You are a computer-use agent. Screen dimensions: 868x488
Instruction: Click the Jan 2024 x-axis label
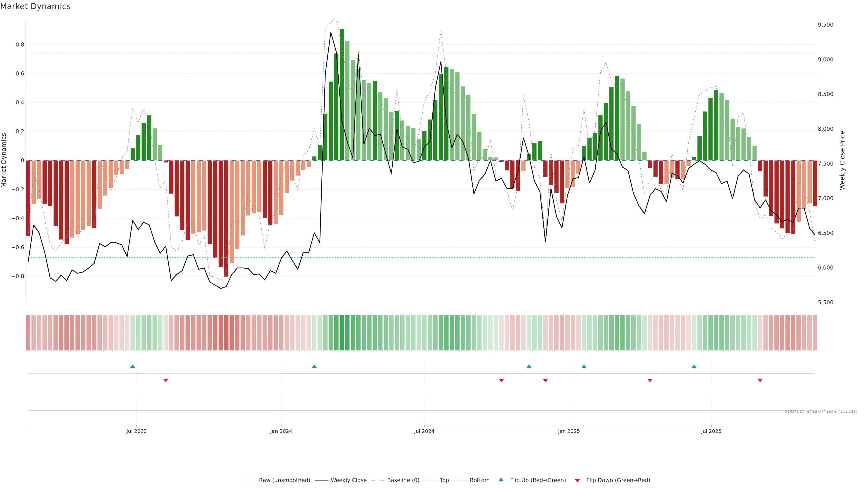coord(281,431)
